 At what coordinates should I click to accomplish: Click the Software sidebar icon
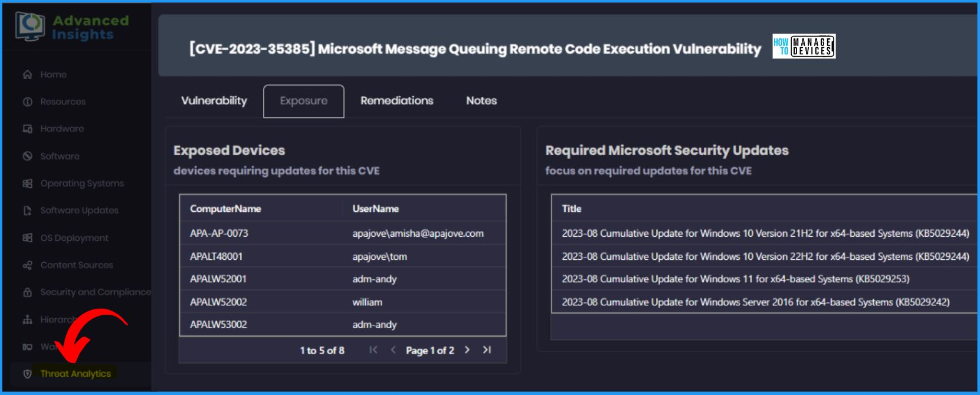click(27, 156)
